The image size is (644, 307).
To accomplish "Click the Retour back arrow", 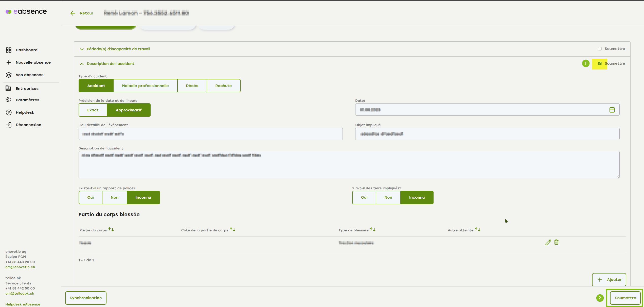I will (73, 13).
